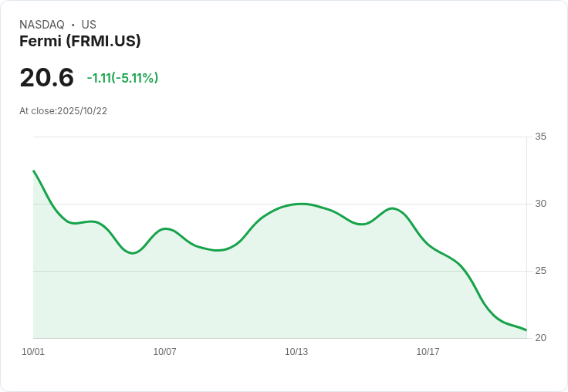Click the current price 20.6
This screenshot has height=392, width=568.
pyautogui.click(x=46, y=78)
